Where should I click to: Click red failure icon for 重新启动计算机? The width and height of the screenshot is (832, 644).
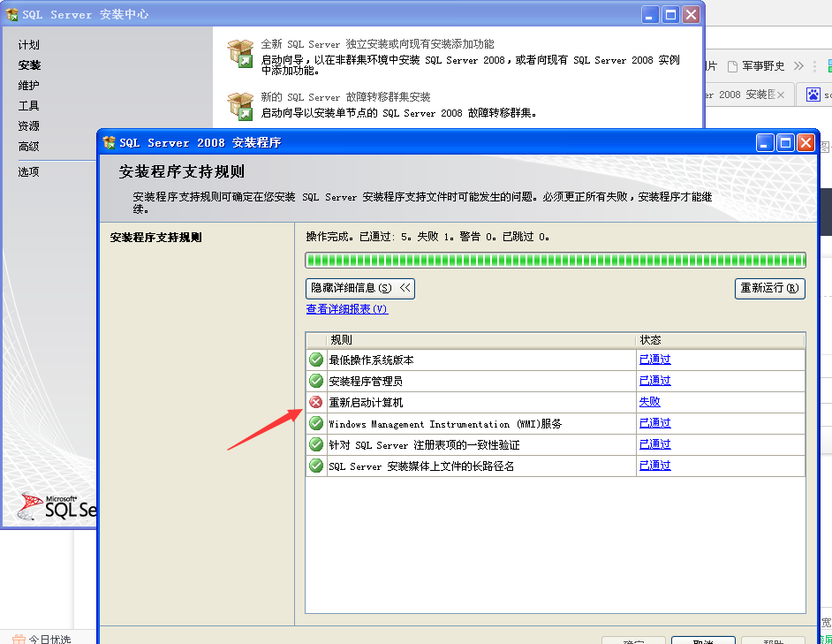click(x=316, y=402)
